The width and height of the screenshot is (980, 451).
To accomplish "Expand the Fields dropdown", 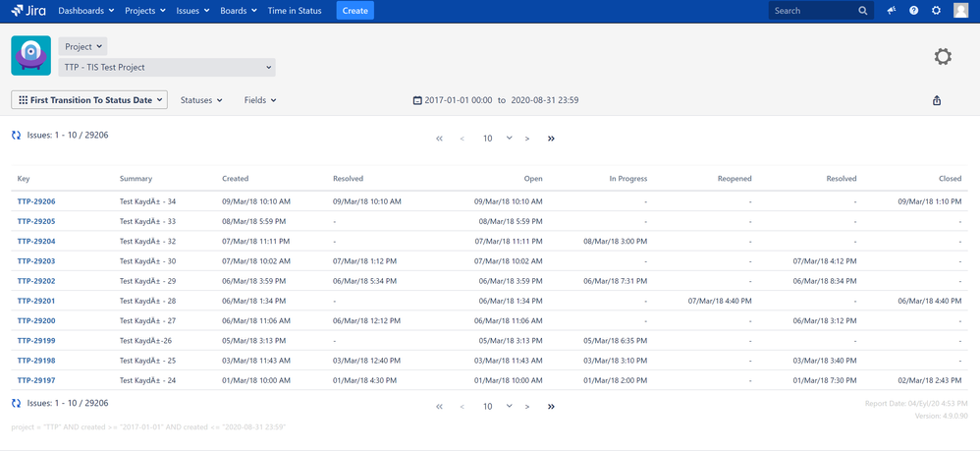I will (260, 100).
